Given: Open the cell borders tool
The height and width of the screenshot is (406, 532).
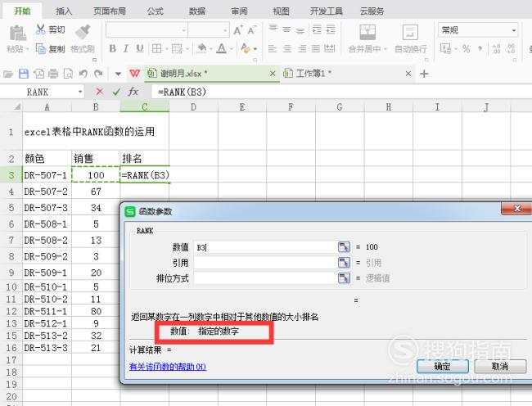Looking at the screenshot, I should point(157,48).
